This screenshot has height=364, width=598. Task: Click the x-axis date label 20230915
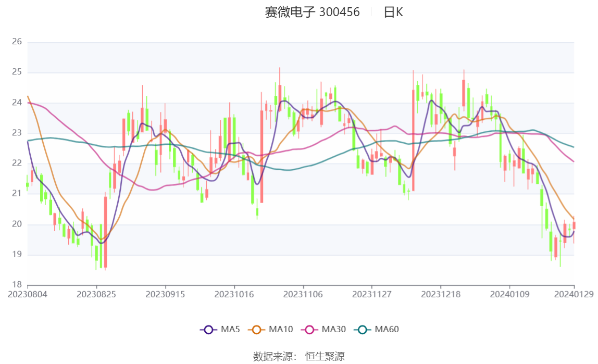tap(166, 295)
